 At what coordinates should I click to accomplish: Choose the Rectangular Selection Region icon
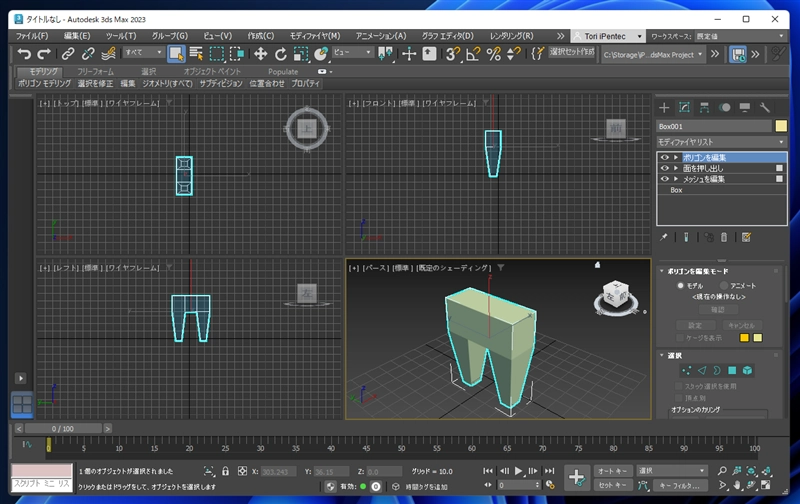pyautogui.click(x=217, y=54)
